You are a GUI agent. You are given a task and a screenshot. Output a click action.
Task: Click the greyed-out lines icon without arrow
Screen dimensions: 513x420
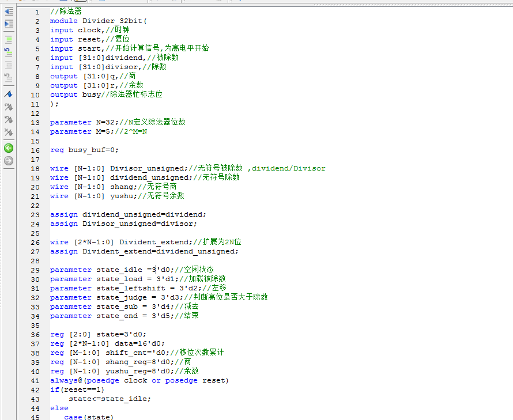coord(9,64)
